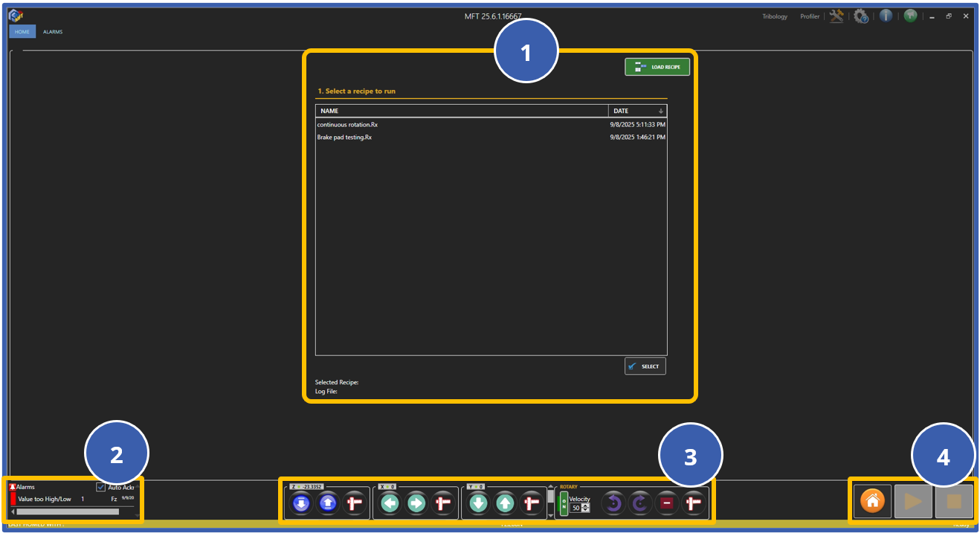Open the Tribology mode
The image size is (980, 533).
coord(775,16)
